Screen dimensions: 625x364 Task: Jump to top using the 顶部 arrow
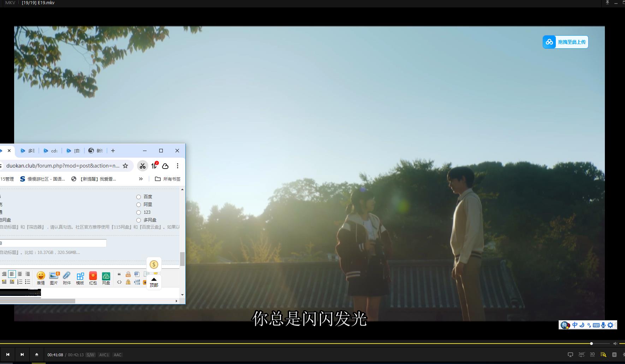[x=154, y=281]
